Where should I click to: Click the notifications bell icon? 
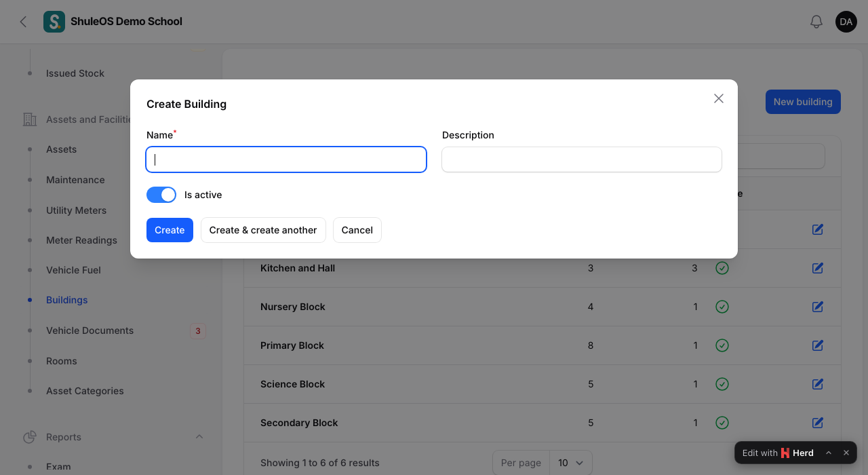[816, 22]
